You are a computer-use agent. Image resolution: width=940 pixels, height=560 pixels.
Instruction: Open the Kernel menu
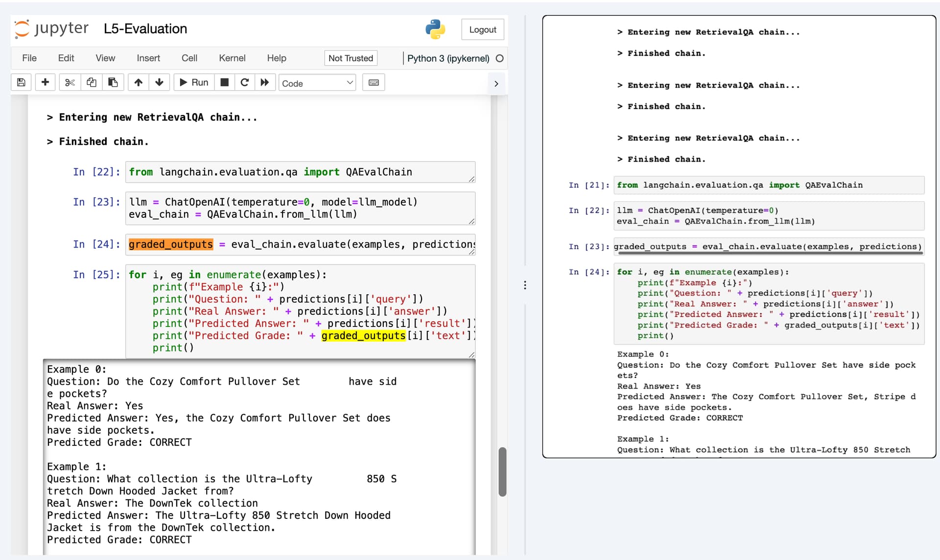(232, 58)
